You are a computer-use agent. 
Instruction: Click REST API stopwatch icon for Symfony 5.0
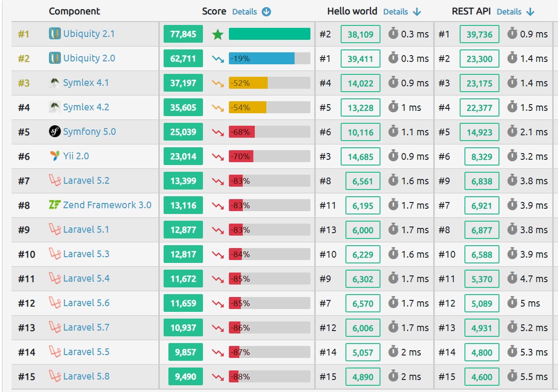point(512,131)
